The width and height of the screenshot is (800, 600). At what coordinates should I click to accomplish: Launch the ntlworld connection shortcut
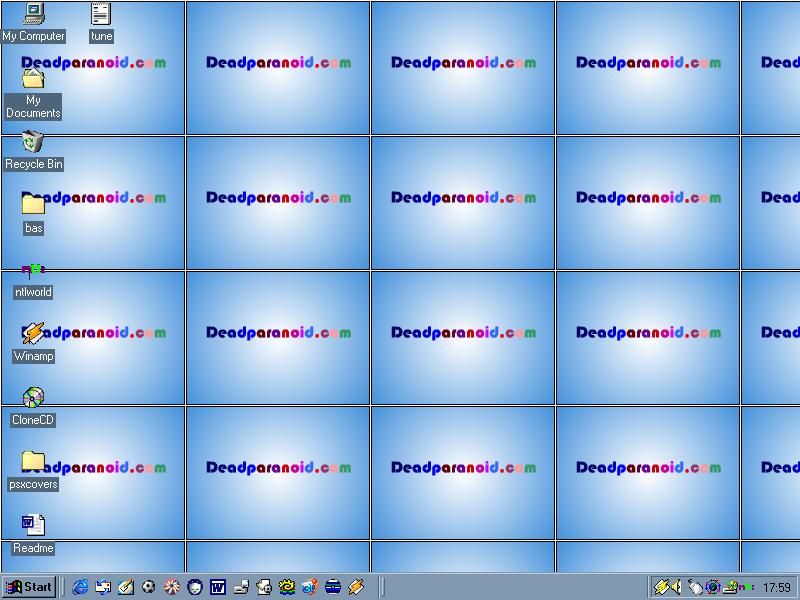(33, 270)
